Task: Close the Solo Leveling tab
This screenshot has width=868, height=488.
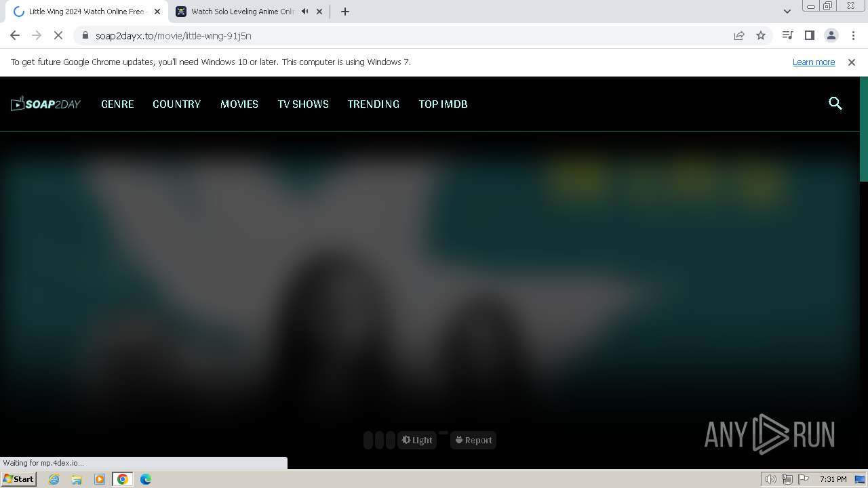Action: (x=319, y=12)
